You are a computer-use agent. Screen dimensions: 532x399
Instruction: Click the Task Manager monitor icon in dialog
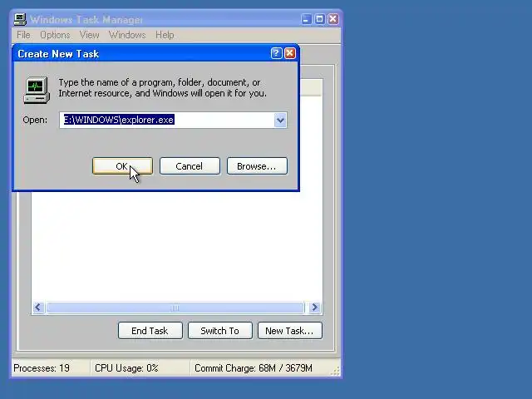(37, 90)
